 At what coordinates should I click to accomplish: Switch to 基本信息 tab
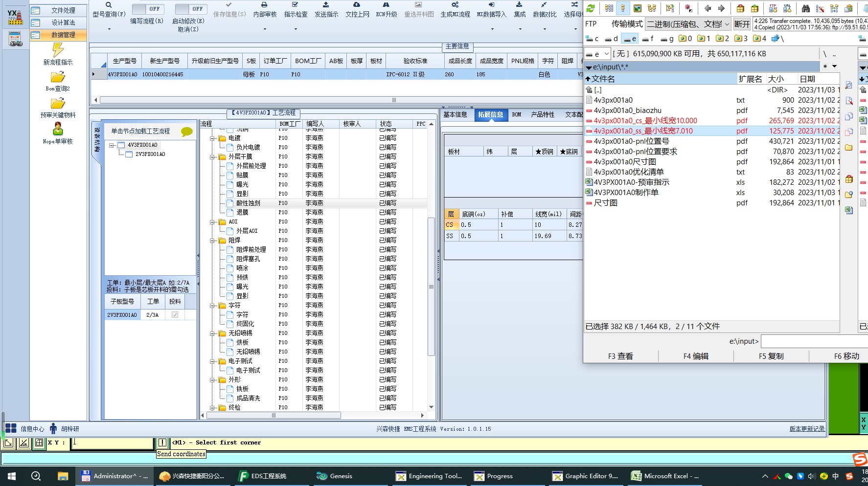tap(455, 114)
